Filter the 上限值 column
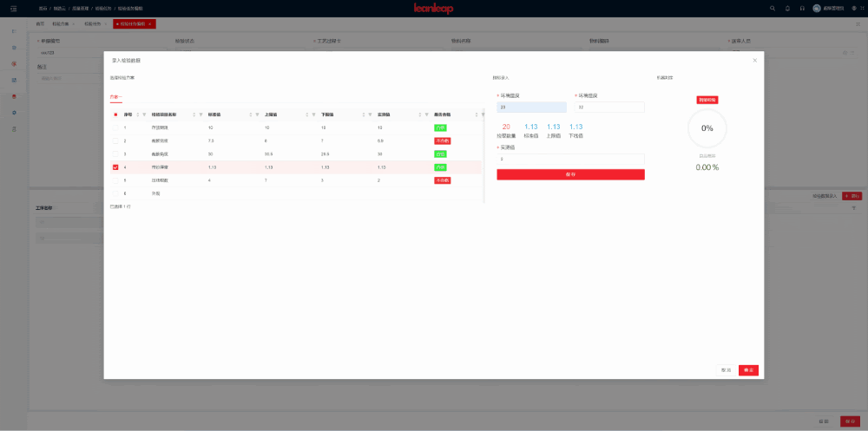The width and height of the screenshot is (868, 431). (x=314, y=114)
